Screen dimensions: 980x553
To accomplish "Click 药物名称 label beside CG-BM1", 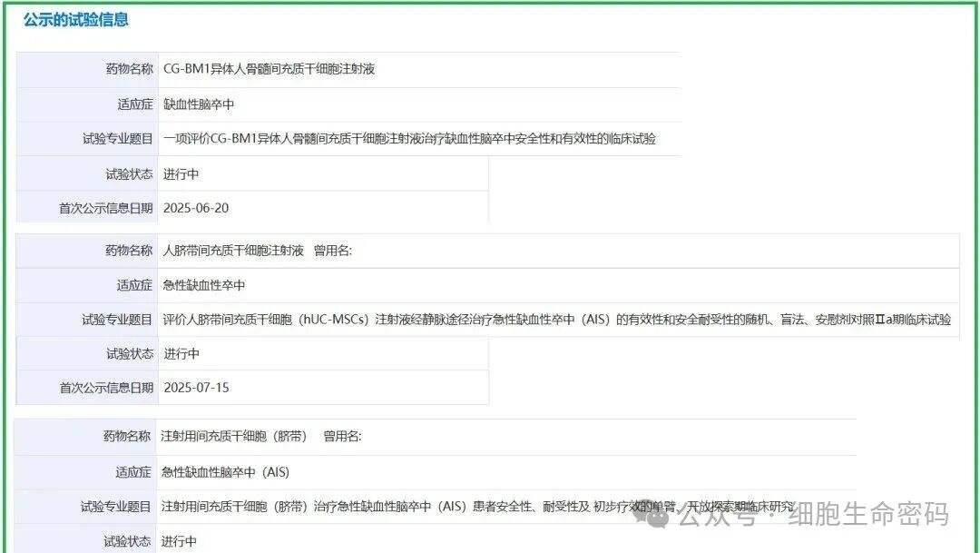I will tap(129, 69).
